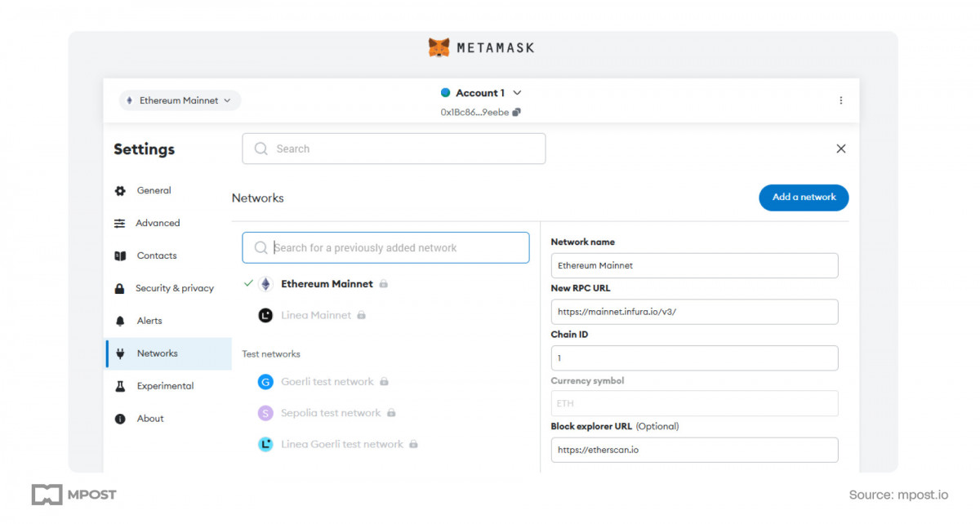The height and width of the screenshot is (524, 980).
Task: Click the Goerli G network icon
Action: 265,381
